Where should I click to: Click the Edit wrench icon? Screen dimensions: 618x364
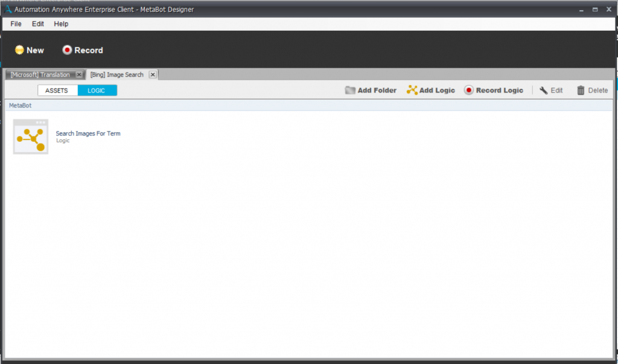(x=544, y=91)
